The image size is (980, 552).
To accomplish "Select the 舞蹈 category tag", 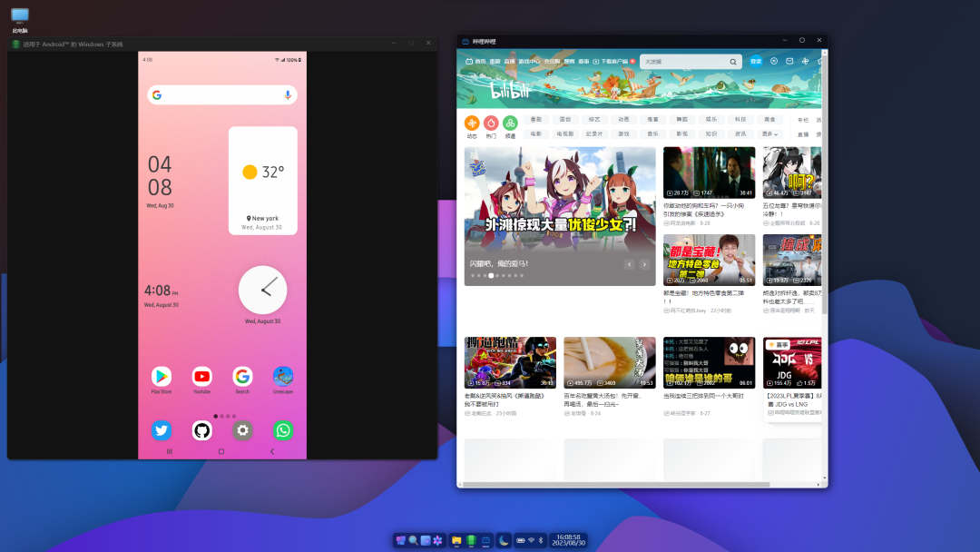I will pyautogui.click(x=681, y=120).
